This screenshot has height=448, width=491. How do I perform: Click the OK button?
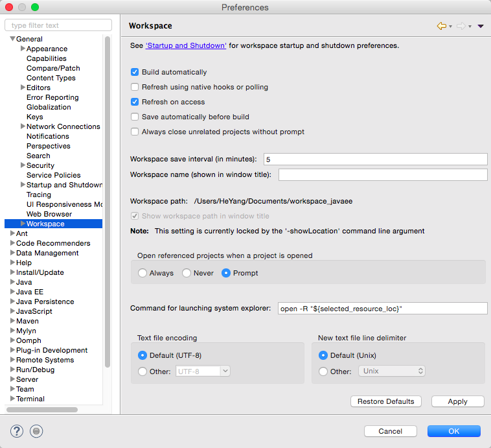(453, 431)
